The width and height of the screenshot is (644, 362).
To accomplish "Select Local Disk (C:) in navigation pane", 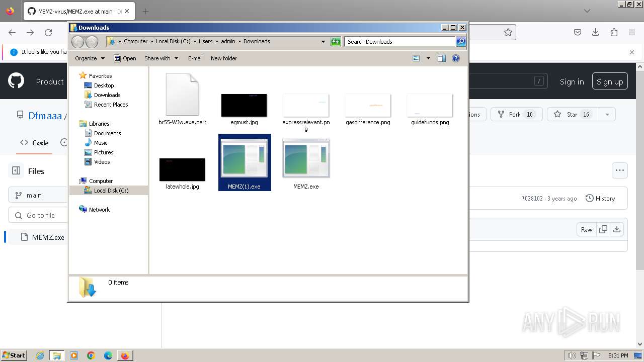I will 111,191.
